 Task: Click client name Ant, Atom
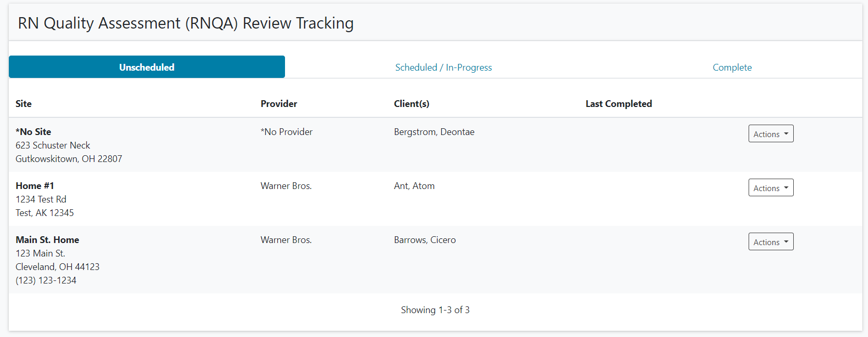(x=414, y=186)
